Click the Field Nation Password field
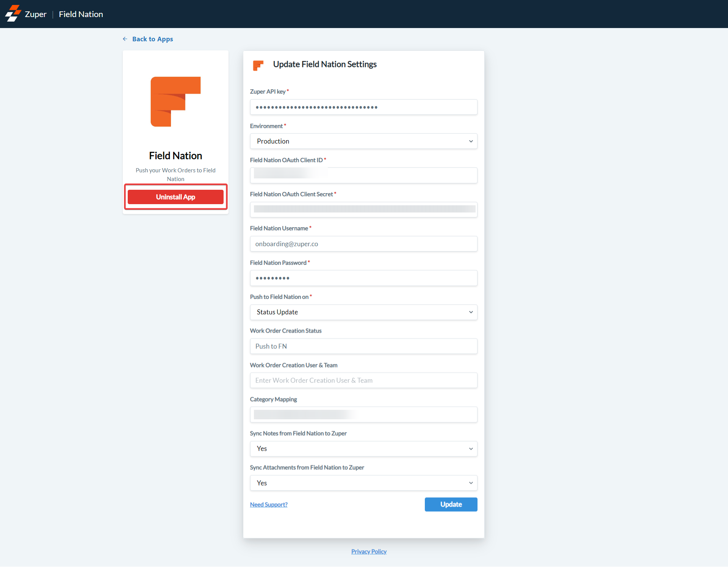 (x=363, y=278)
